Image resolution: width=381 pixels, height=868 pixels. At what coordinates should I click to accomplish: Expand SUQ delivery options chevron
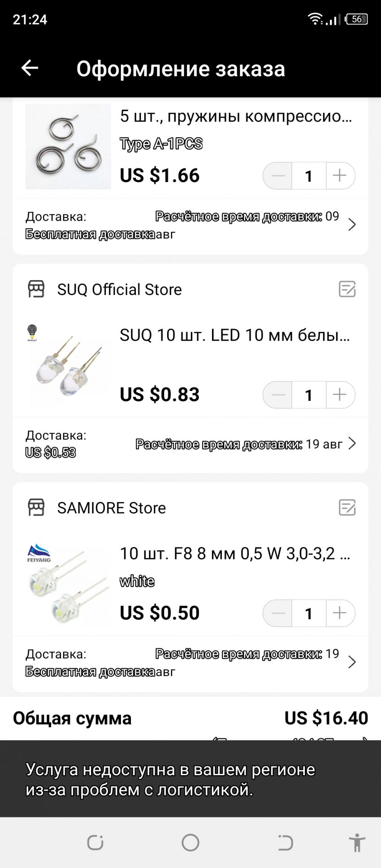click(x=352, y=443)
